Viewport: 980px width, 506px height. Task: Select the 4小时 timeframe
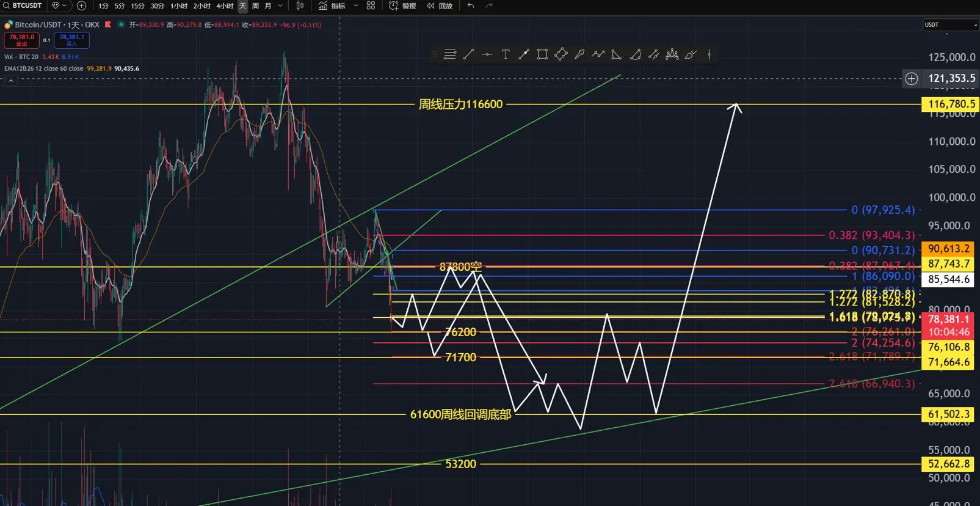225,6
